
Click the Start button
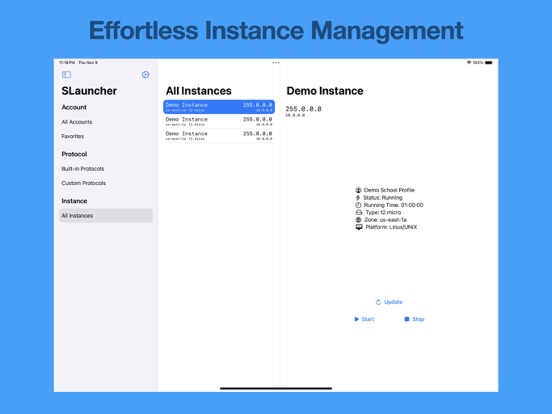point(364,319)
